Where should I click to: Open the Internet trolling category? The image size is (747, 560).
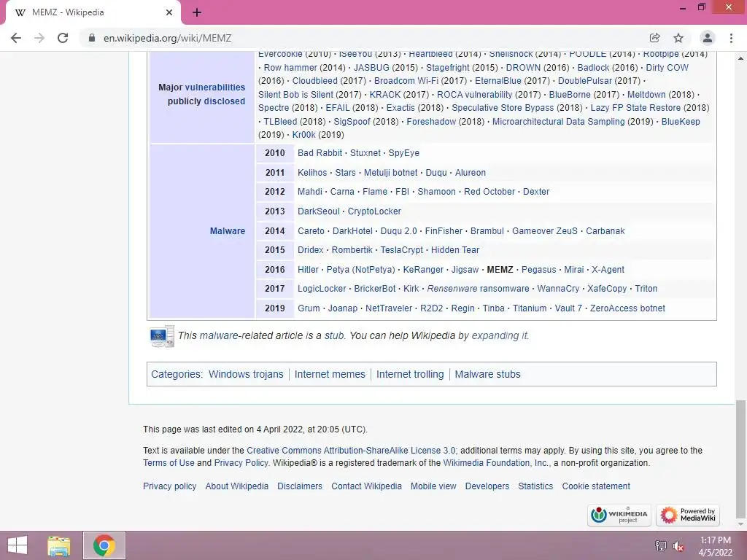(x=410, y=374)
